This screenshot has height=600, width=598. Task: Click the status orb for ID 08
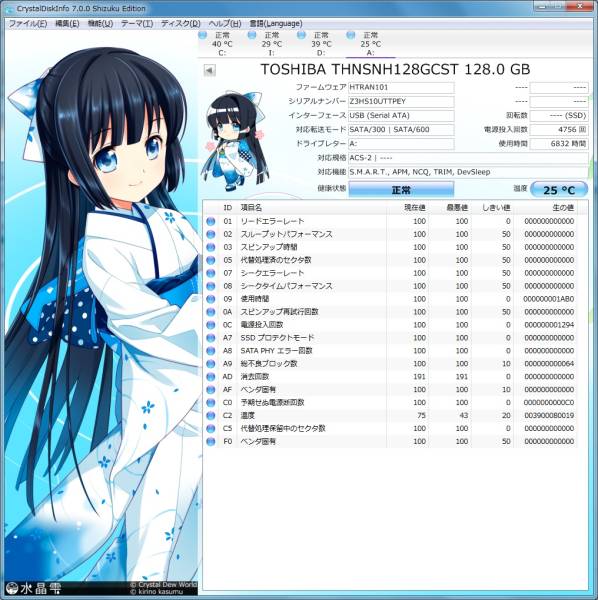210,286
